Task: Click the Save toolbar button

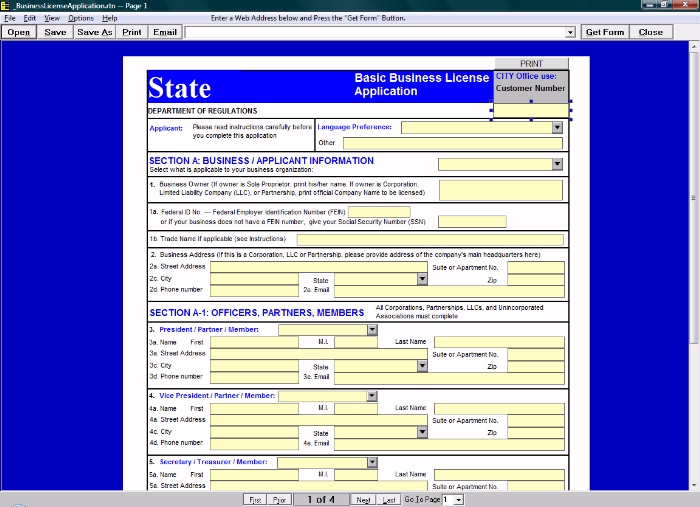Action: pyautogui.click(x=55, y=32)
